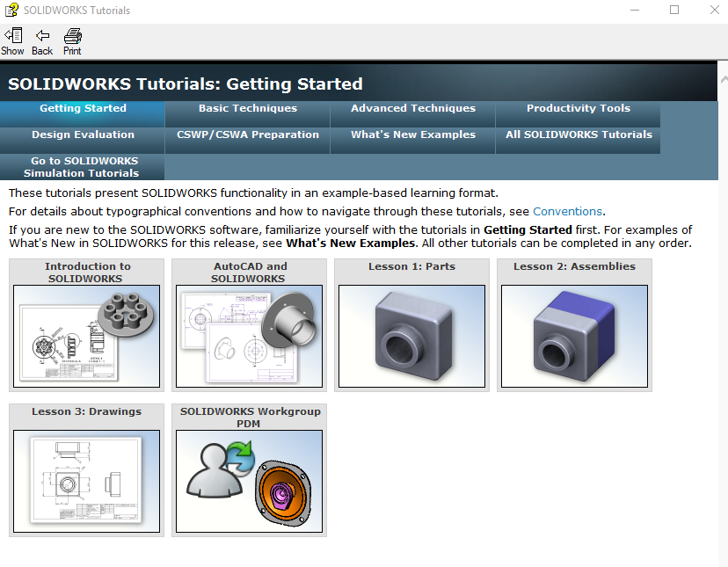The width and height of the screenshot is (728, 567).
Task: Click the 'Lesson 1: Parts' title text
Action: 411,266
